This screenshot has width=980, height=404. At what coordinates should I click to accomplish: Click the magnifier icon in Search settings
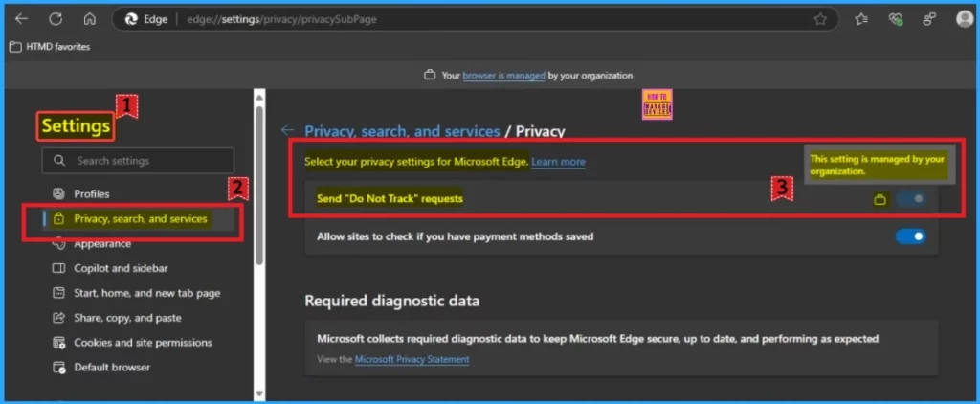pyautogui.click(x=59, y=161)
